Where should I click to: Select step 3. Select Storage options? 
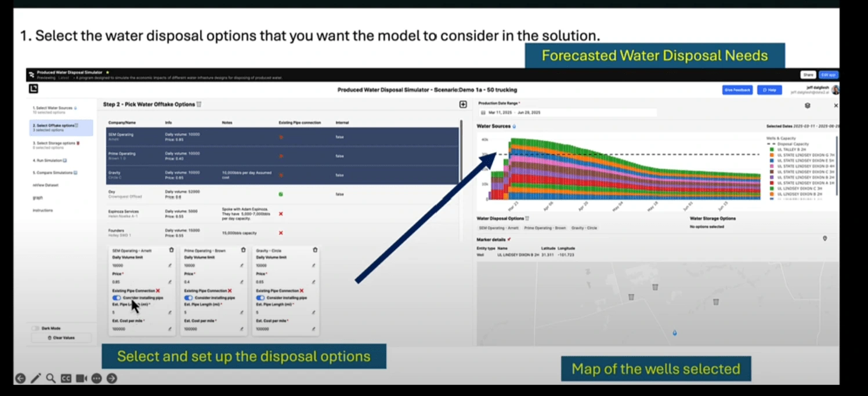point(60,145)
